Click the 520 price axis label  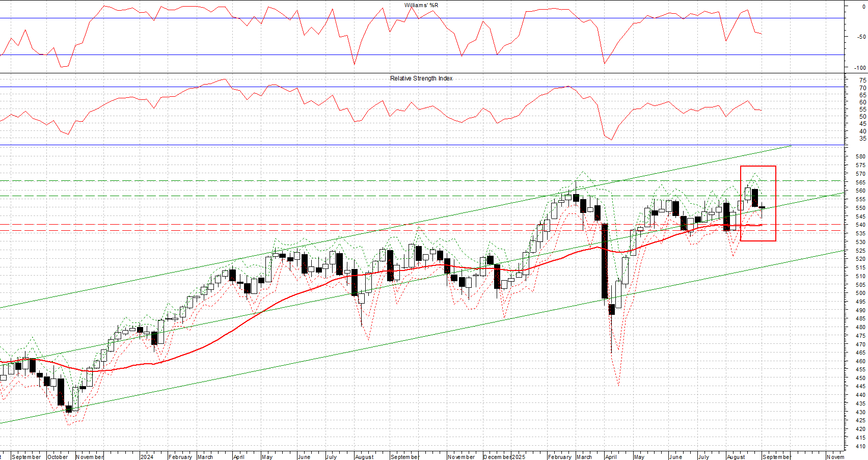click(861, 259)
